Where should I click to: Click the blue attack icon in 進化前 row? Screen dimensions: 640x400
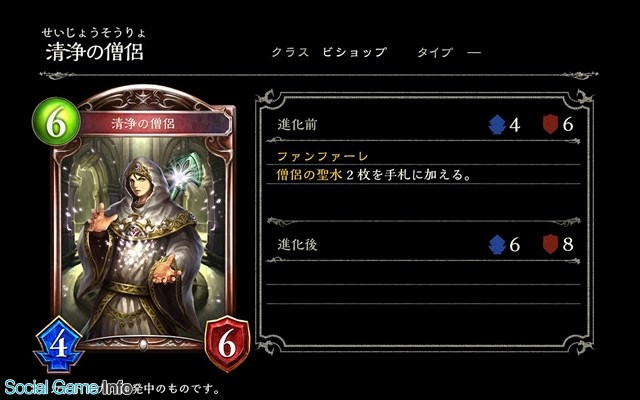tap(497, 124)
